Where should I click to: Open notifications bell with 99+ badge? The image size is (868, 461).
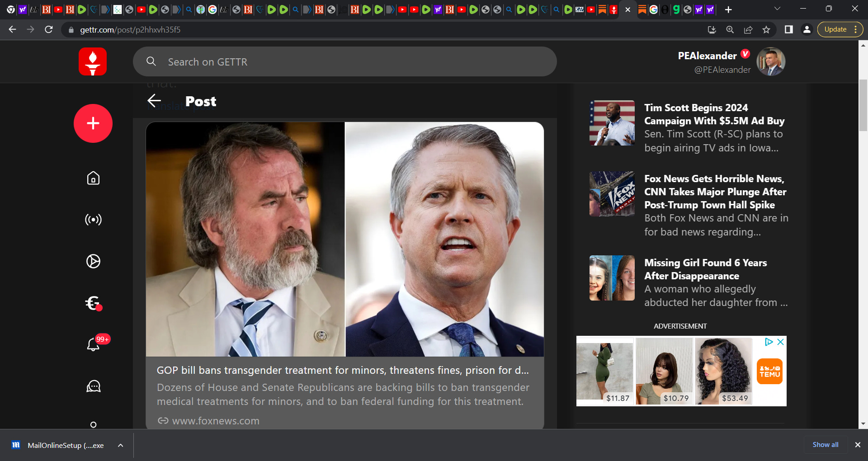[x=93, y=344]
